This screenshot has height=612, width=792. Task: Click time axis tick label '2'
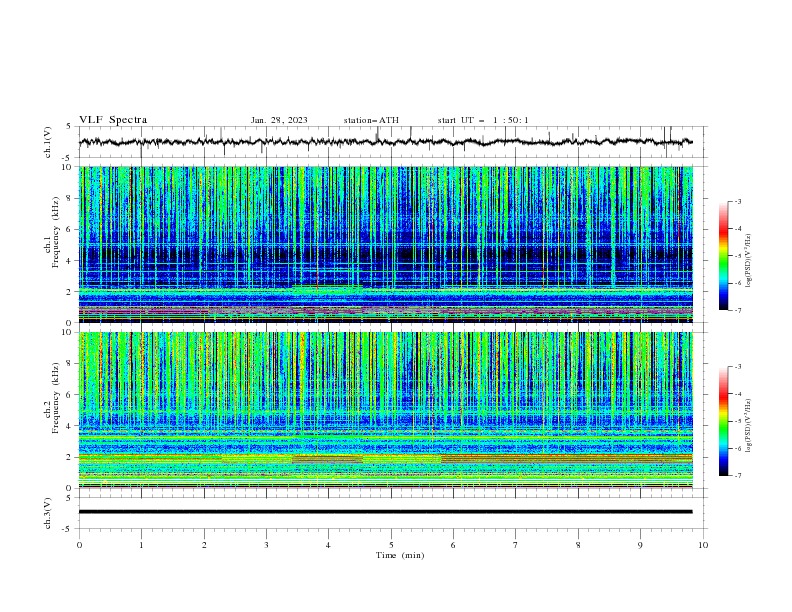point(204,545)
